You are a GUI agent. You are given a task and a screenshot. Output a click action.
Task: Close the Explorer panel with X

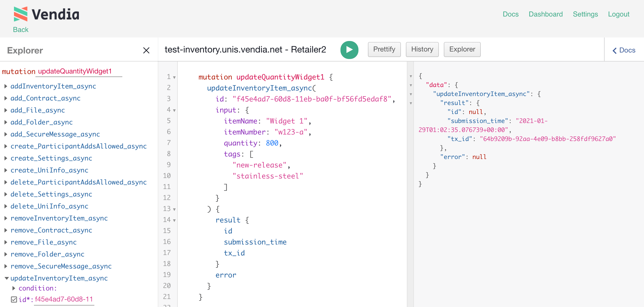(146, 50)
